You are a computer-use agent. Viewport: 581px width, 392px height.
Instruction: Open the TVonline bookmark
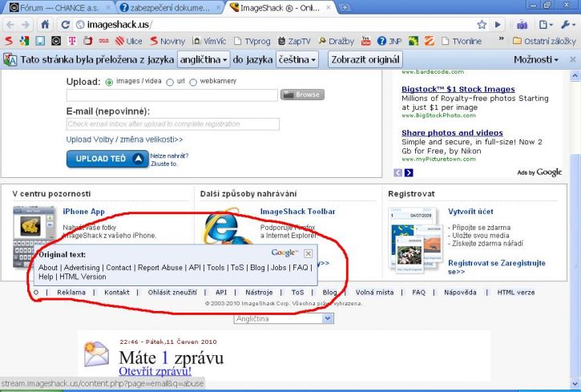click(x=462, y=41)
